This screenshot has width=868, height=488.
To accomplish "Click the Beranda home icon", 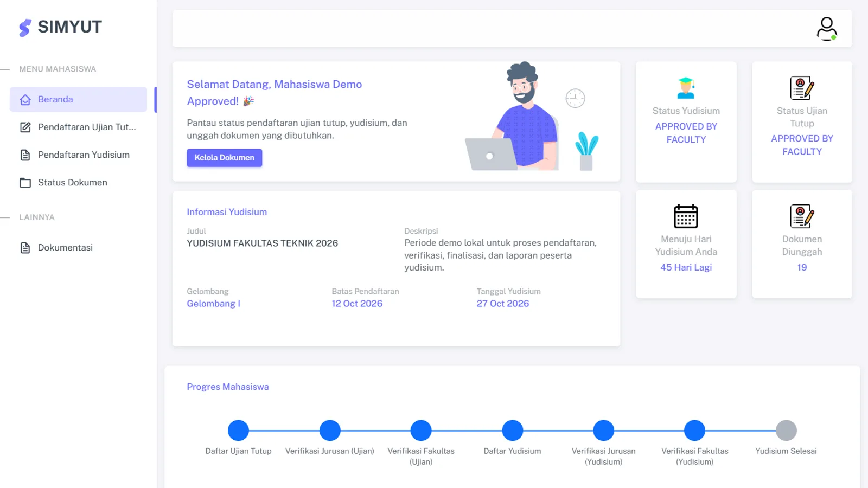I will pyautogui.click(x=25, y=100).
